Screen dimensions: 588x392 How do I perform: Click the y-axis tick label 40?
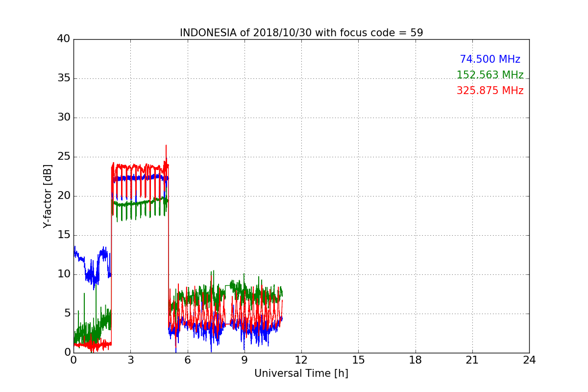coord(64,39)
